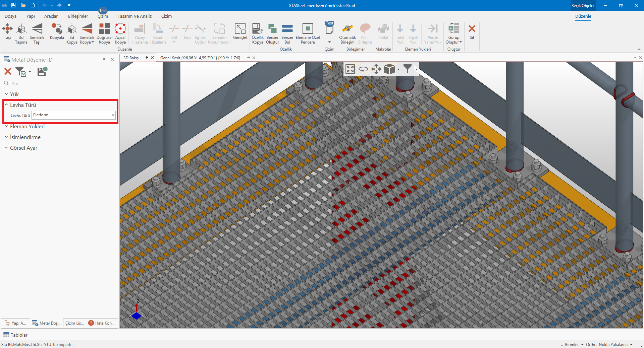Open the Birleşimler menu
Image resolution: width=644 pixels, height=348 pixels.
78,16
